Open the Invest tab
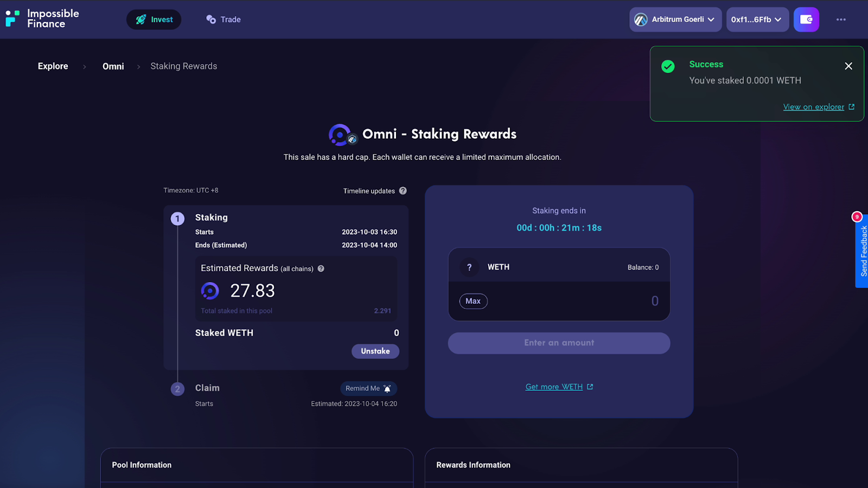 click(154, 20)
